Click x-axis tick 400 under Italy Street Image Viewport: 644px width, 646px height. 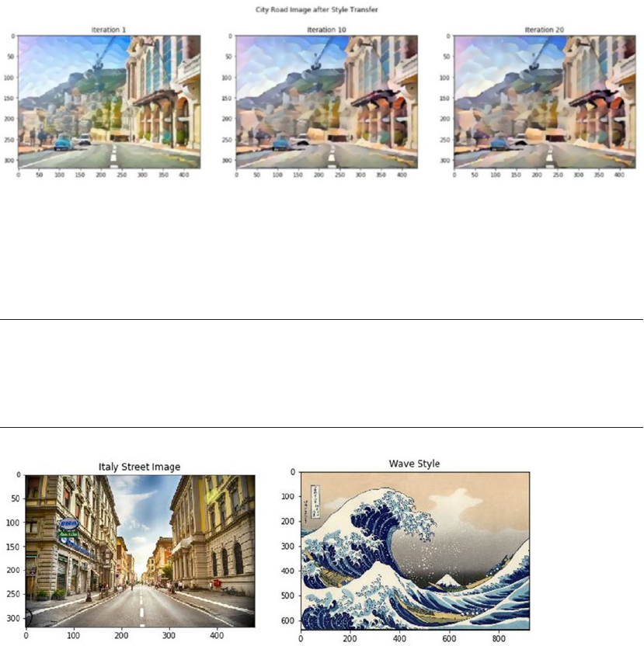[217, 636]
